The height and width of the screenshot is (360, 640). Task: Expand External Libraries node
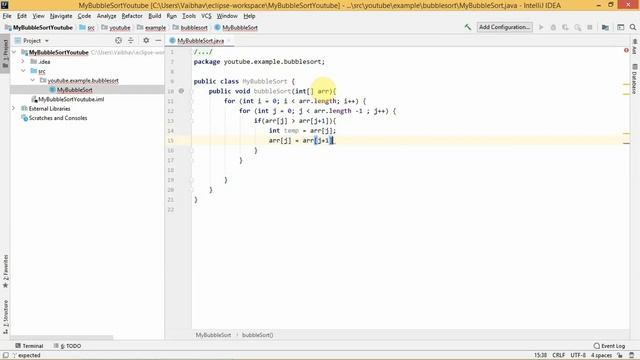(x=13, y=109)
